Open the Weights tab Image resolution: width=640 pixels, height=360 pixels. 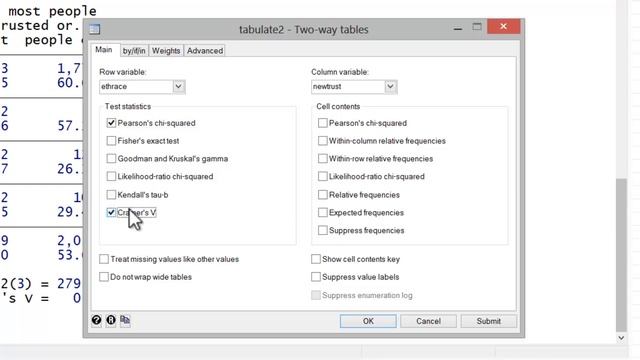click(x=166, y=51)
